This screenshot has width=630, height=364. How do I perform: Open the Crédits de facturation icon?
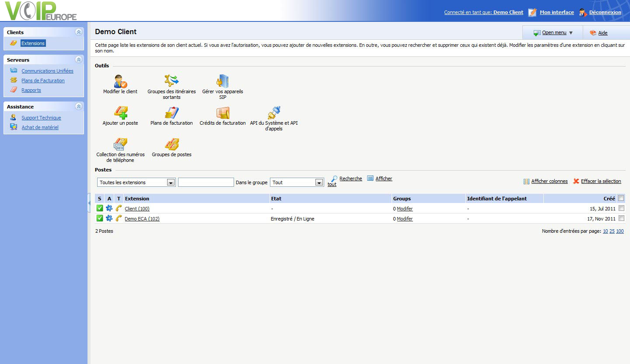click(222, 113)
